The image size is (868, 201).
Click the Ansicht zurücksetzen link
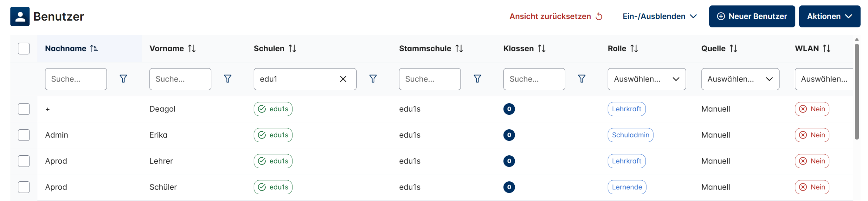pos(556,16)
